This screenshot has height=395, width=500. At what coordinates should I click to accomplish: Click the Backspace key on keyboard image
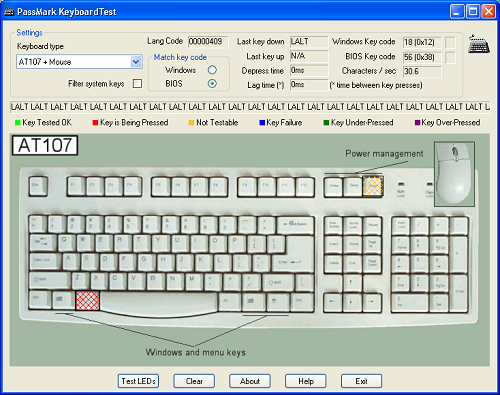coord(296,224)
